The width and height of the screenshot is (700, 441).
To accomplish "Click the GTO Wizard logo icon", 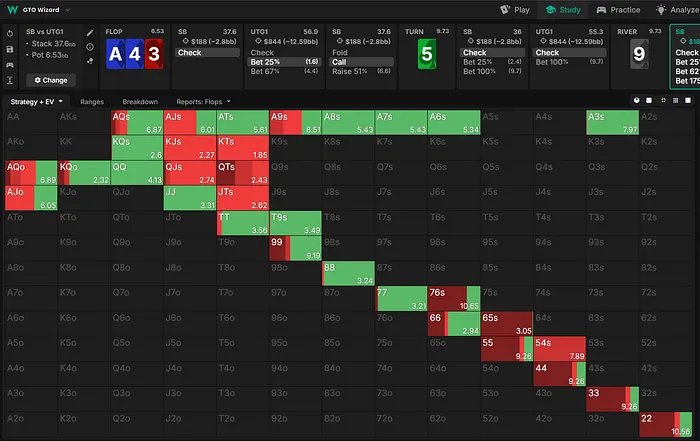I will [x=10, y=9].
